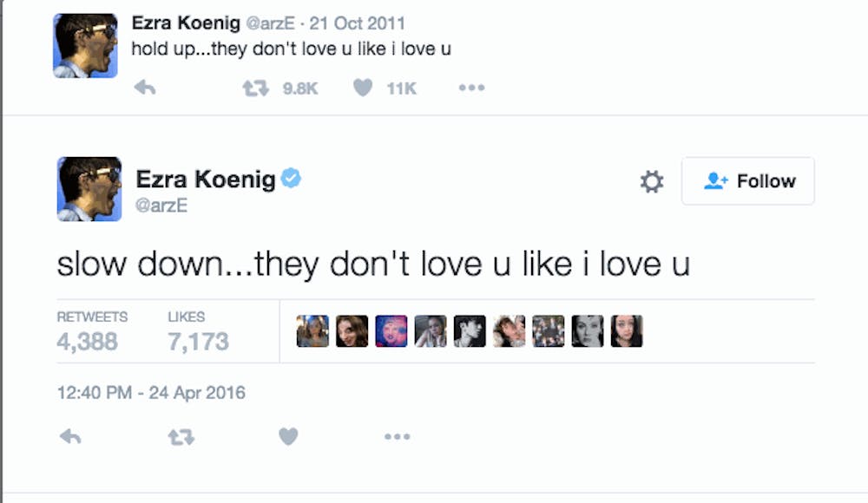Retweet the 2011 hold up tweet
Viewport: 868px width, 503px height.
pos(255,88)
